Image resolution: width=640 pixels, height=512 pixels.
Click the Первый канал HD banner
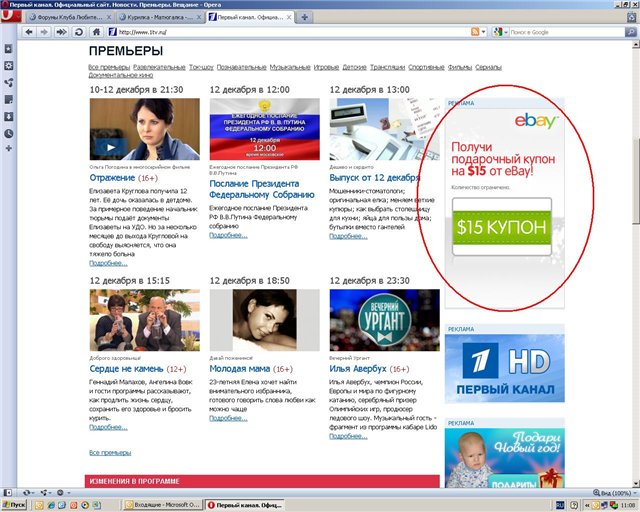coord(504,368)
